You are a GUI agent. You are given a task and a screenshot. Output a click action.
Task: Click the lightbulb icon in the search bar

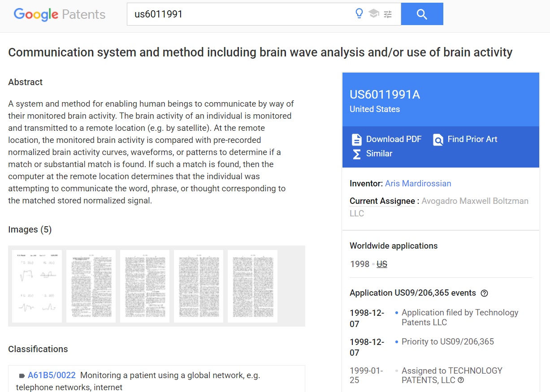click(359, 14)
